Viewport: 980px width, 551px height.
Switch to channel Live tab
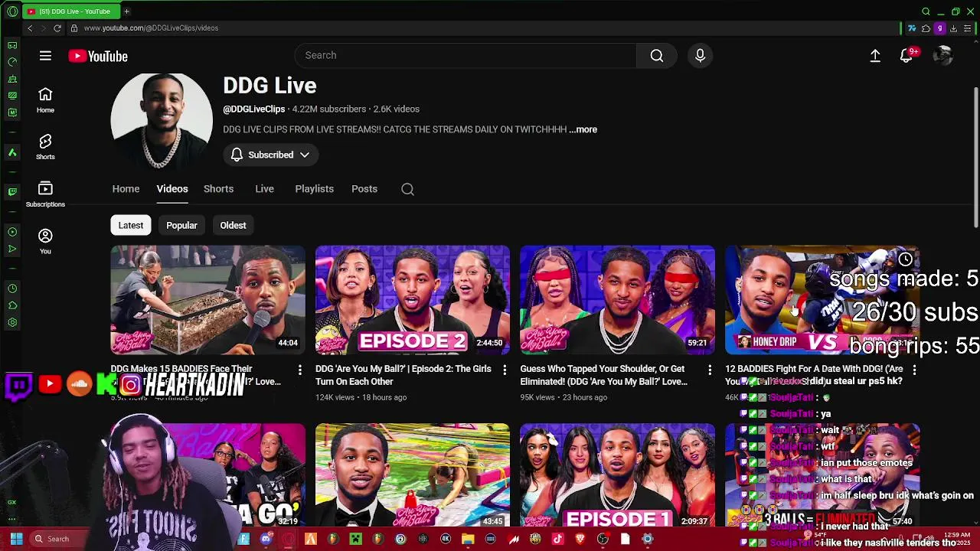coord(264,189)
